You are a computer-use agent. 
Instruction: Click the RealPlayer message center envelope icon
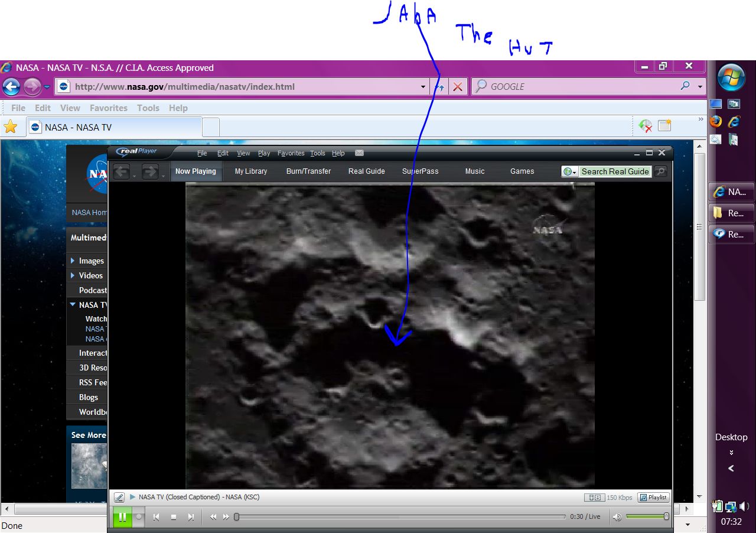(359, 153)
